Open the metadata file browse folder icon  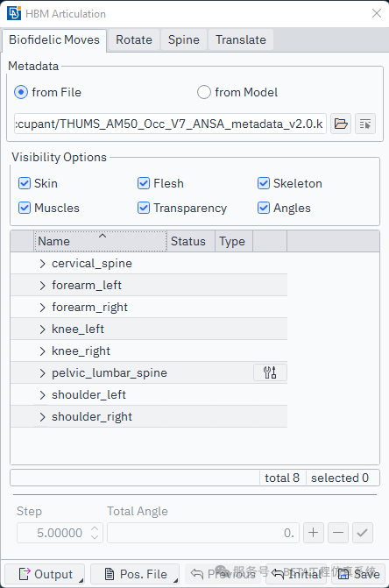tap(341, 124)
